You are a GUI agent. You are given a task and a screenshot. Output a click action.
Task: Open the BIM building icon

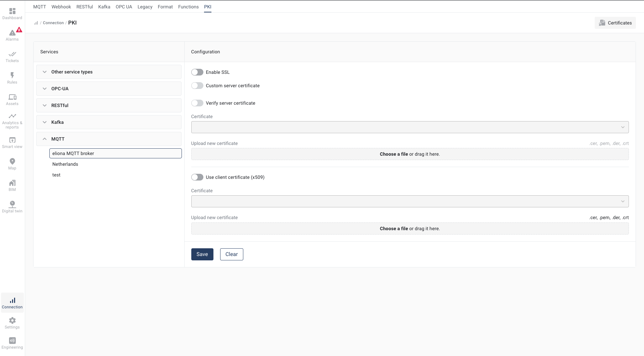coord(12,183)
